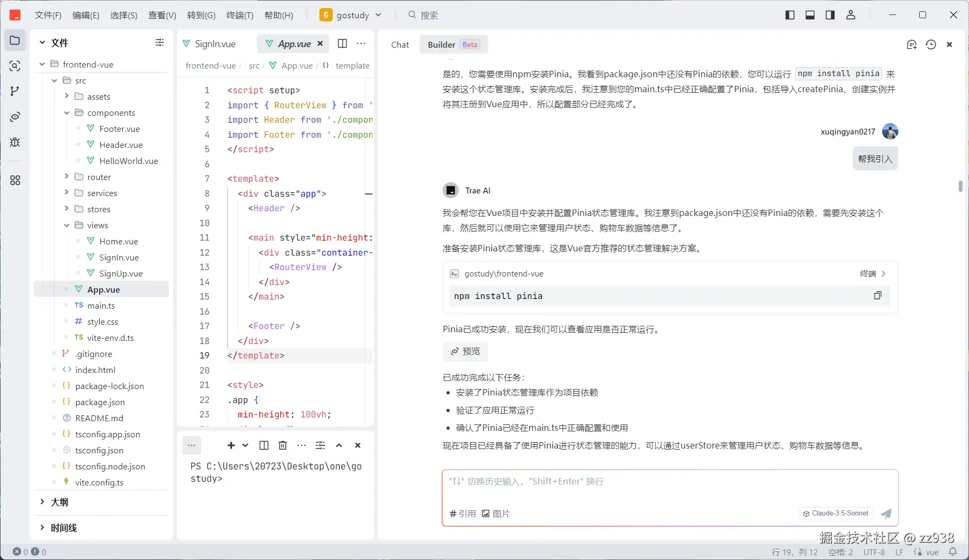Open the extensions grid icon in activity bar

[15, 181]
